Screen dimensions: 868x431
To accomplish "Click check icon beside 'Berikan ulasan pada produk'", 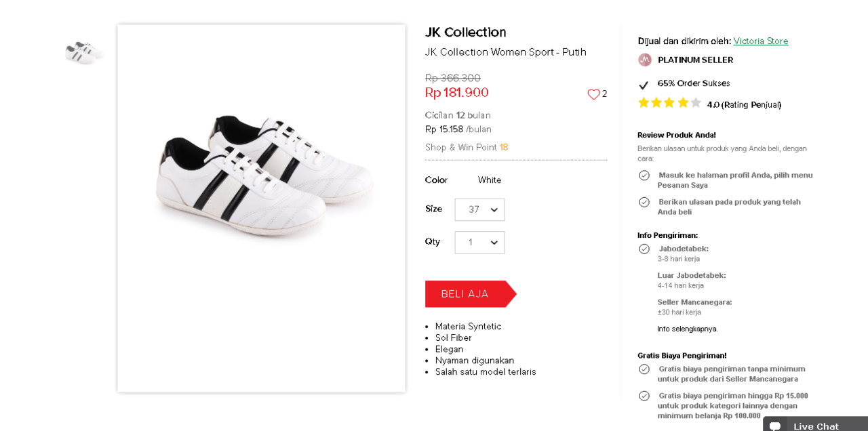I will [x=644, y=202].
